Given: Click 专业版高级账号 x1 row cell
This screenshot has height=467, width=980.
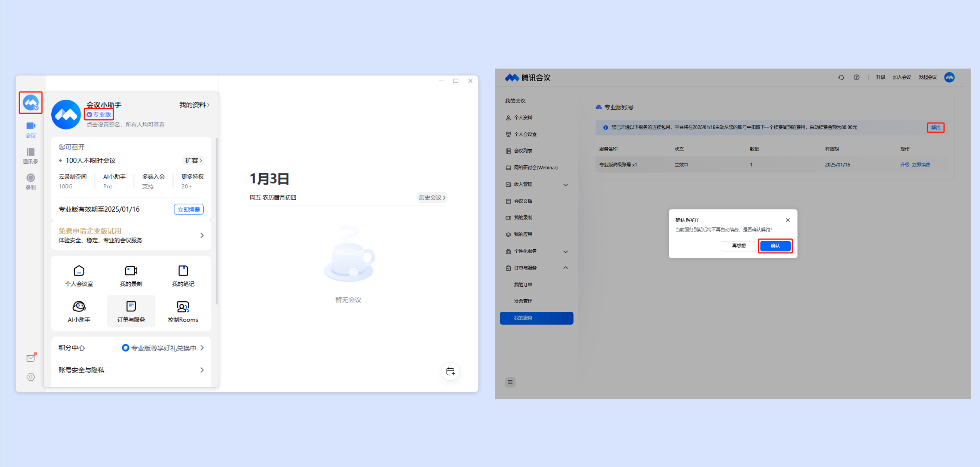Looking at the screenshot, I should (x=618, y=165).
